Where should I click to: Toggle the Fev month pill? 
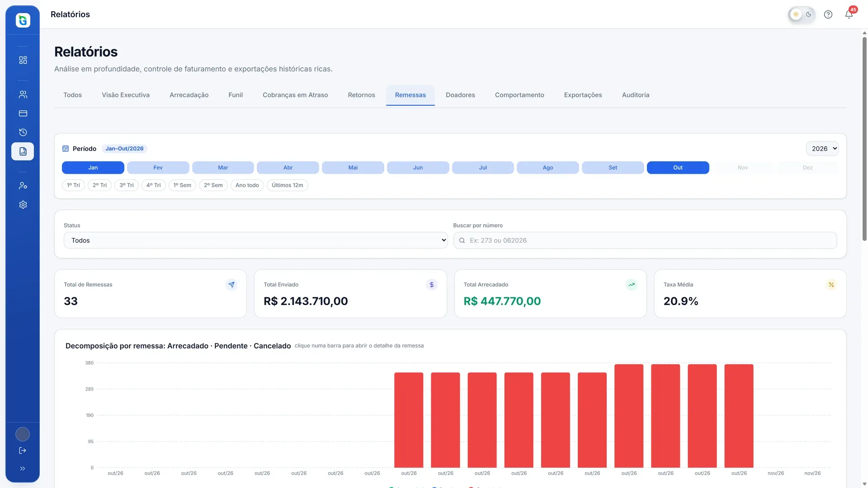[158, 168]
